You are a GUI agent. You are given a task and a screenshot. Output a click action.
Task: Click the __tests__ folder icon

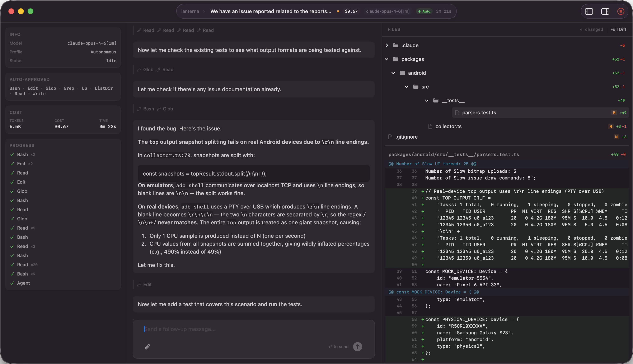coord(436,100)
